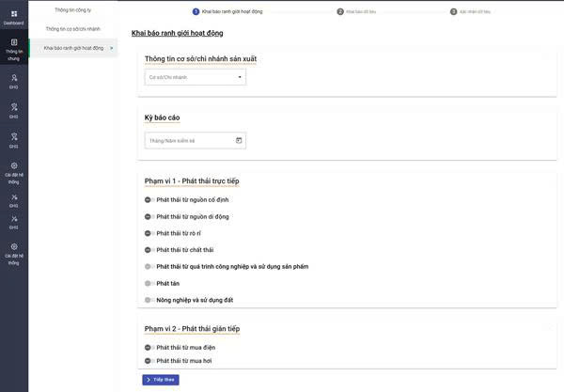Image resolution: width=564 pixels, height=392 pixels.
Task: Click the calendar icon in Kỳ báo cáo
Action: pyautogui.click(x=239, y=140)
